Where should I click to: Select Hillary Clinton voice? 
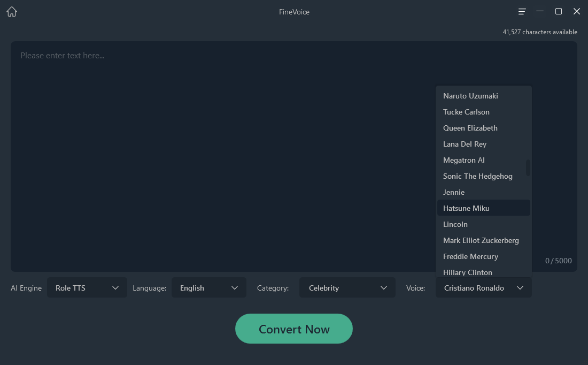(483, 272)
